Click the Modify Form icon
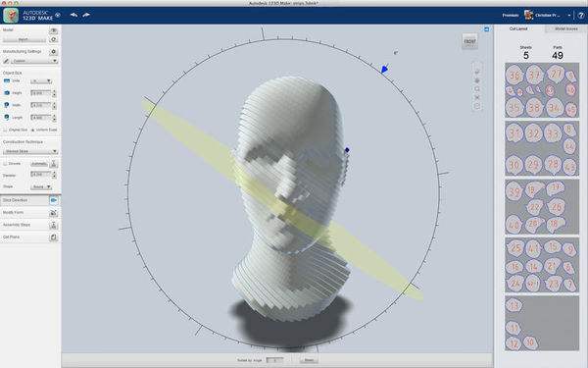 click(x=53, y=213)
